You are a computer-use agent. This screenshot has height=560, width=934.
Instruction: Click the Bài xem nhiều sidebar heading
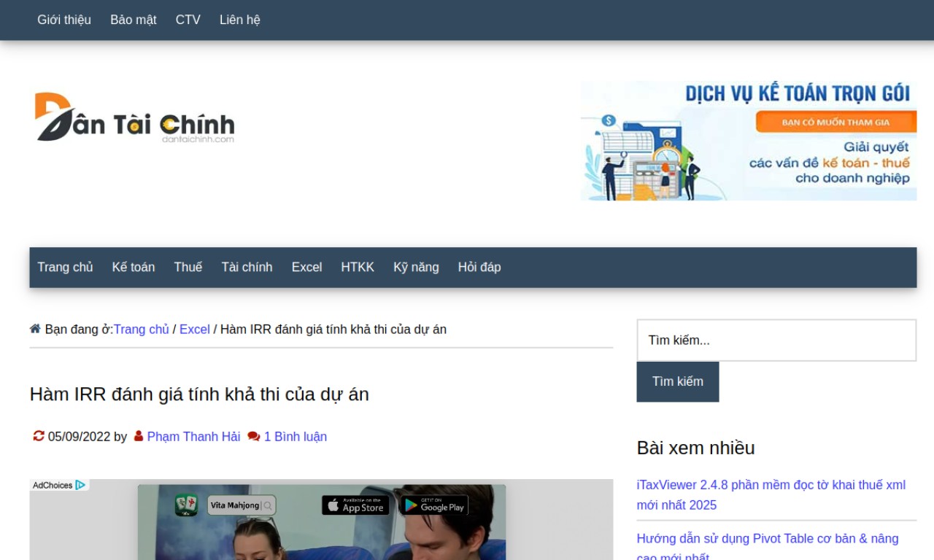(x=695, y=447)
